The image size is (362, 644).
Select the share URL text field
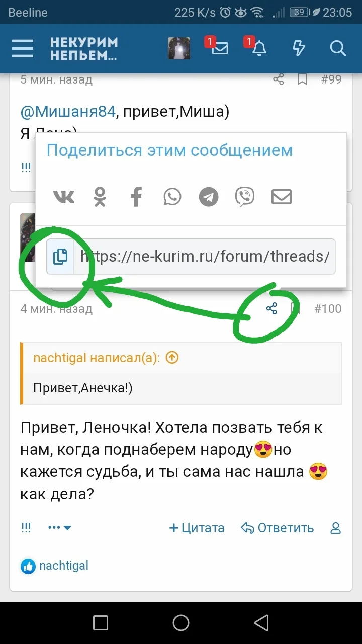[205, 257]
